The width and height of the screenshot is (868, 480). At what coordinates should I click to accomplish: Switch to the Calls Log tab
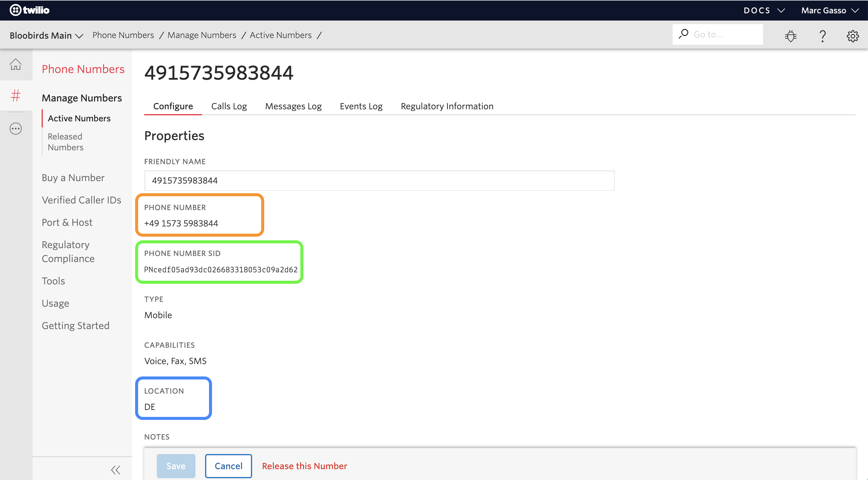point(229,106)
